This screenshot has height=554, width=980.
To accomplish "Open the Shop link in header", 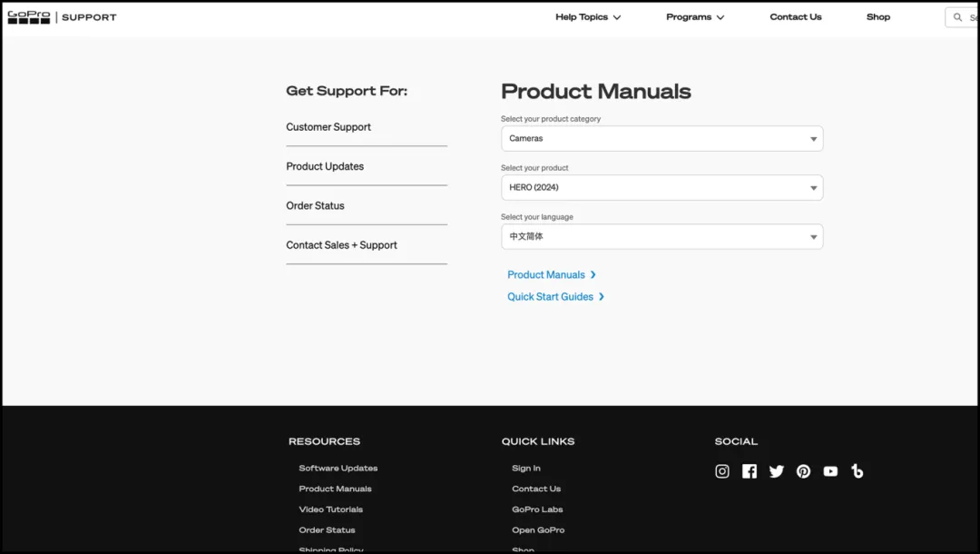I will pyautogui.click(x=878, y=17).
